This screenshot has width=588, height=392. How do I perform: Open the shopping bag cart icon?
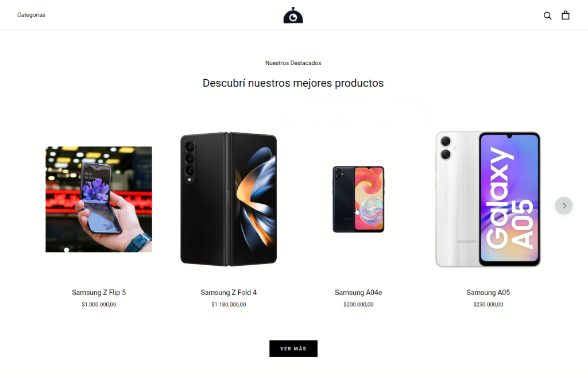tap(566, 15)
